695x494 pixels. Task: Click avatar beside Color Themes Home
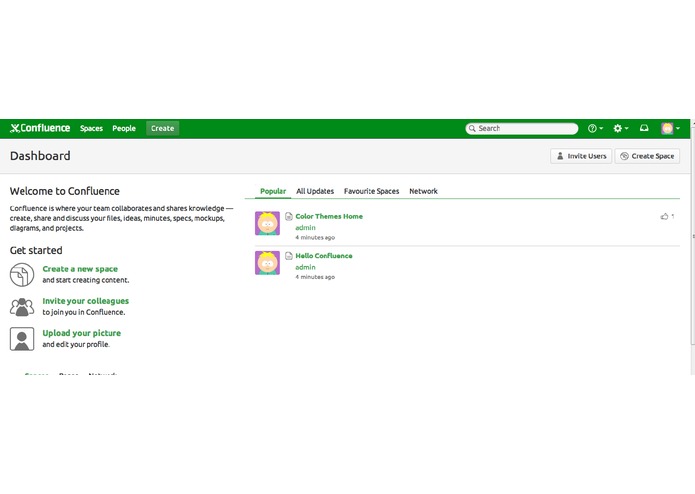pos(267,223)
